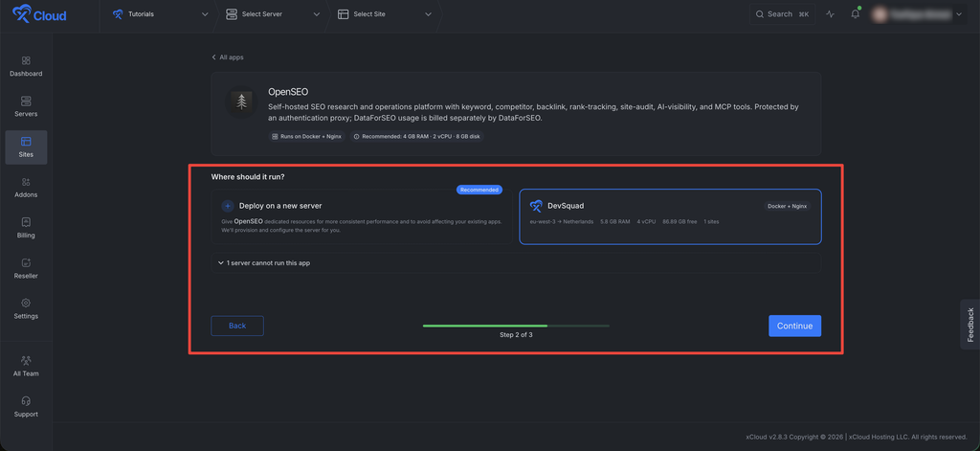Viewport: 980px width, 451px height.
Task: Open All Team in the sidebar
Action: tap(26, 367)
